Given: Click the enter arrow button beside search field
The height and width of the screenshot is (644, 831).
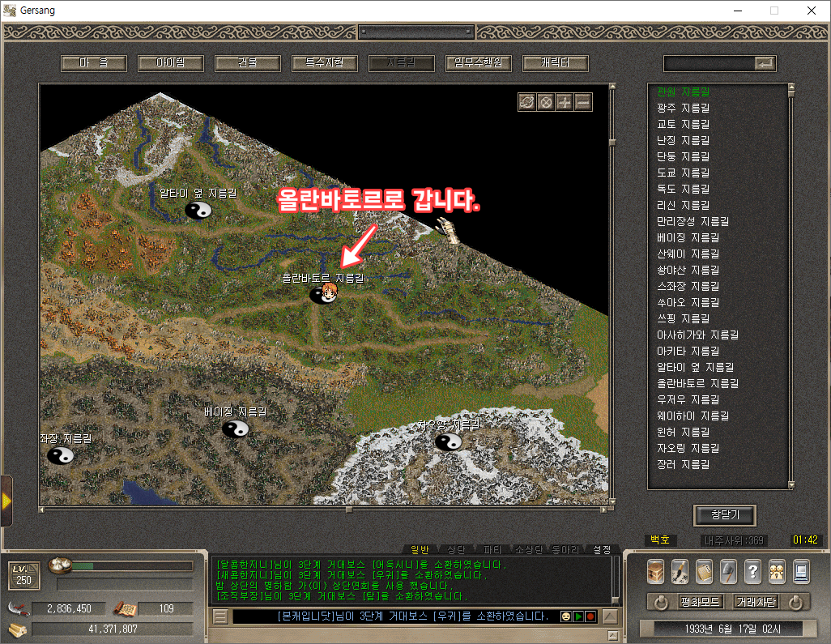Looking at the screenshot, I should (765, 64).
